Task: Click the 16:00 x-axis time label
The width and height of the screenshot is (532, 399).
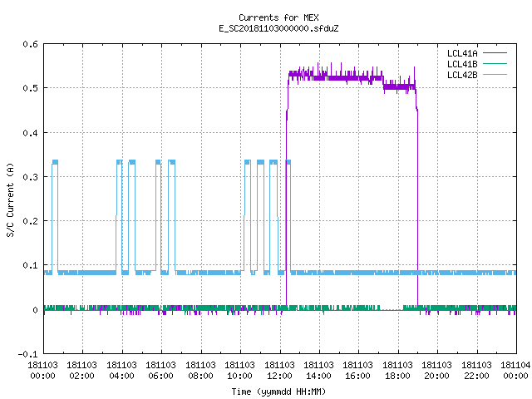Action: (x=358, y=376)
